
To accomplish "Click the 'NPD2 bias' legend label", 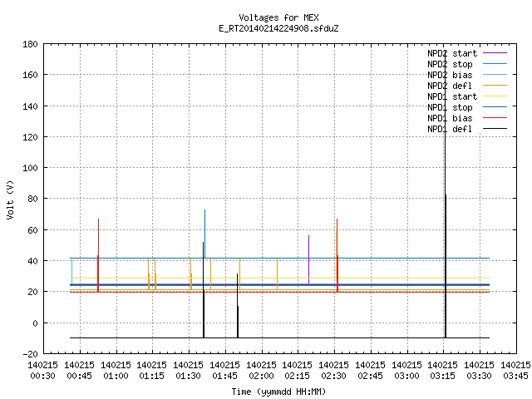I will [x=450, y=75].
